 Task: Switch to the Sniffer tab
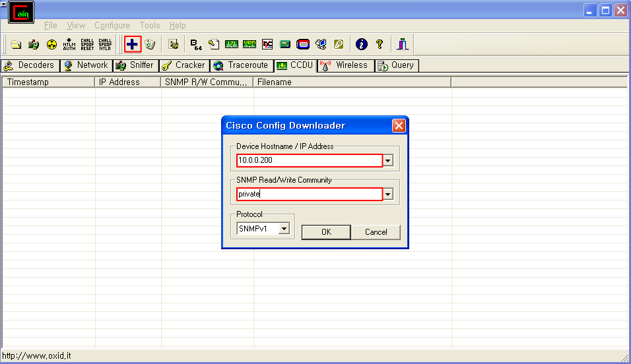pos(135,65)
